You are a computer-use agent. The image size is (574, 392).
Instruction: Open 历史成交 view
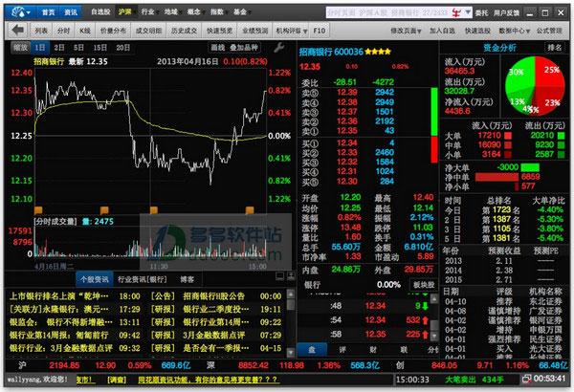[184, 31]
